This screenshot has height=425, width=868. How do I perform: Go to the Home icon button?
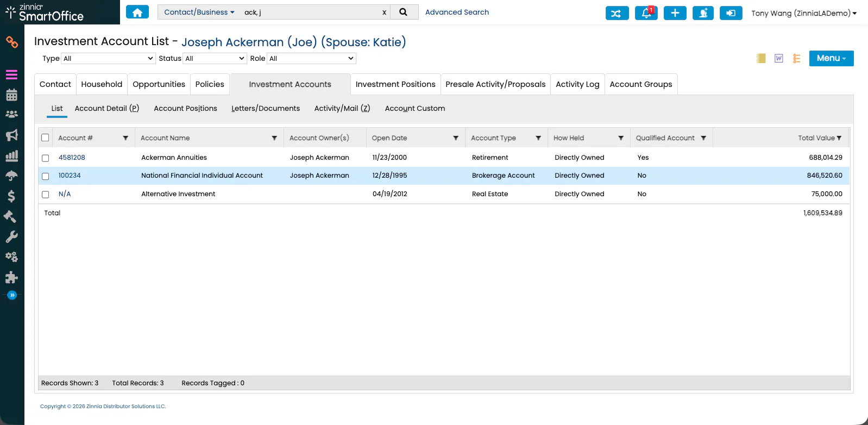tap(137, 12)
